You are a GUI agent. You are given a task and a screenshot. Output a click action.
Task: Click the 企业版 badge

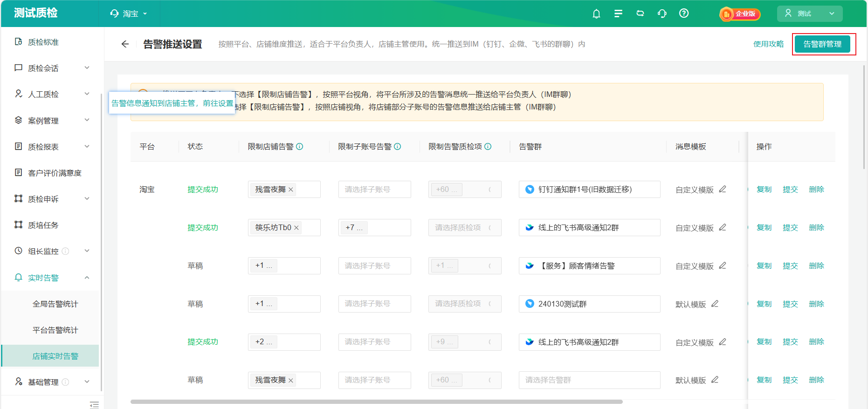point(740,14)
